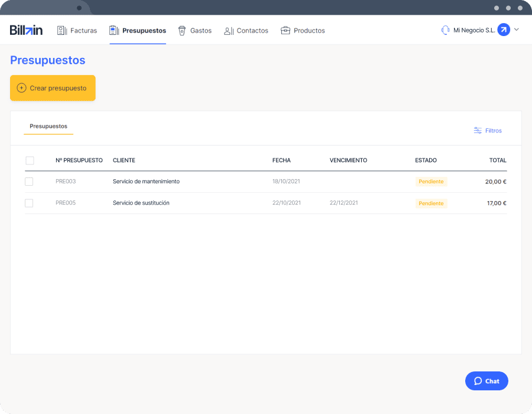Screen dimensions: 532x414
Task: Click the Pendiente badge for PRE003
Action: (x=432, y=182)
